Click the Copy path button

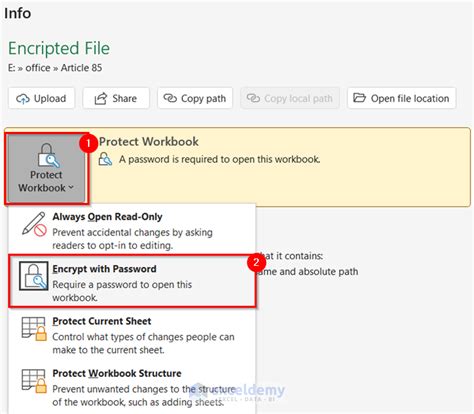coord(195,98)
